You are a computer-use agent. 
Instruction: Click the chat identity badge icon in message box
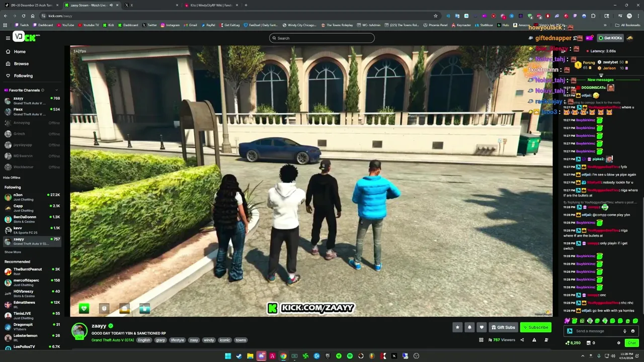tap(570, 331)
